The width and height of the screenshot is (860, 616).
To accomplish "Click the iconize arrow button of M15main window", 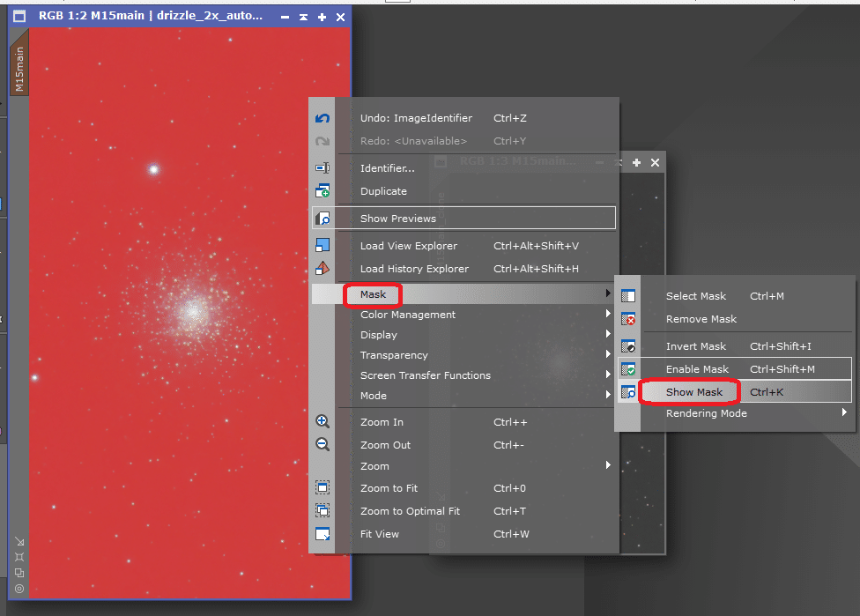I will coord(303,17).
